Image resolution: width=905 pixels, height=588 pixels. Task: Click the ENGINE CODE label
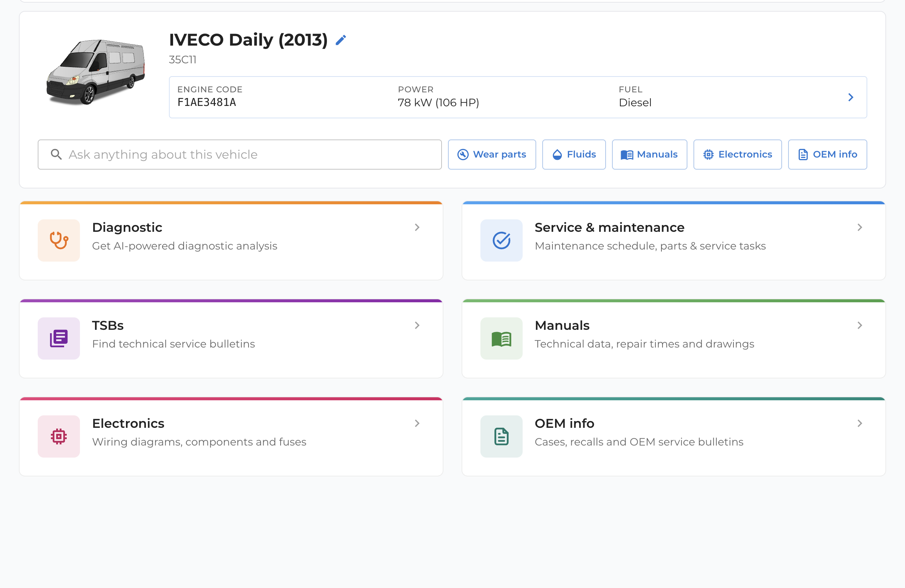click(x=210, y=89)
